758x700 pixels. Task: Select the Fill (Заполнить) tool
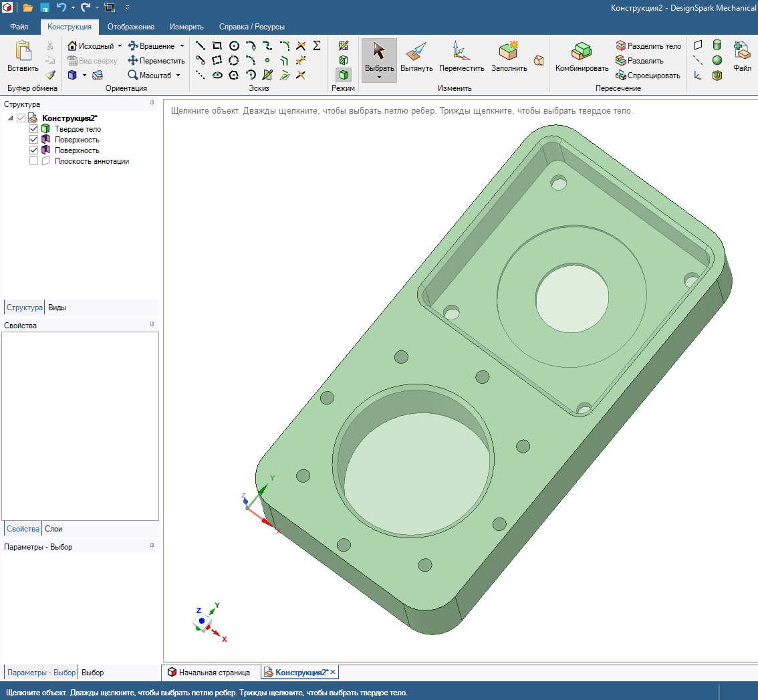509,55
